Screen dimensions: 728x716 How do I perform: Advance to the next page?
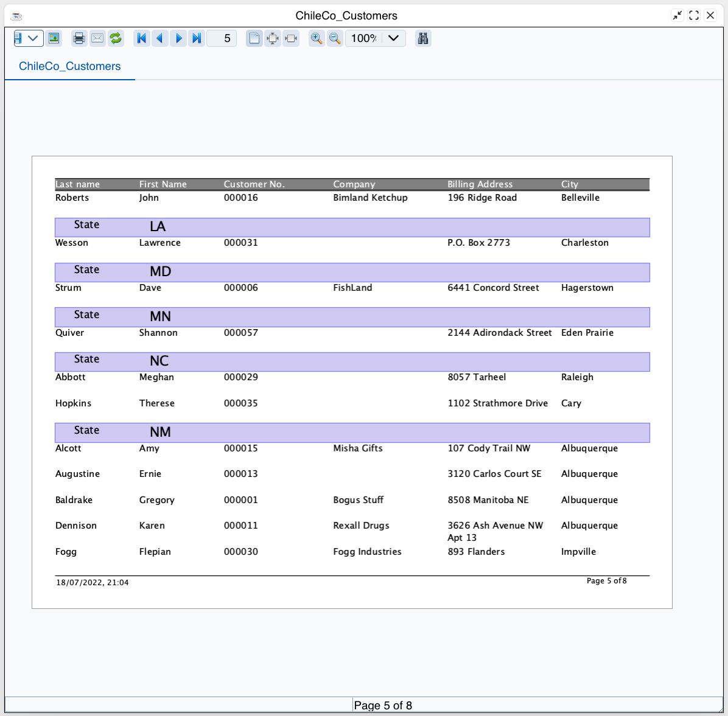coord(178,38)
